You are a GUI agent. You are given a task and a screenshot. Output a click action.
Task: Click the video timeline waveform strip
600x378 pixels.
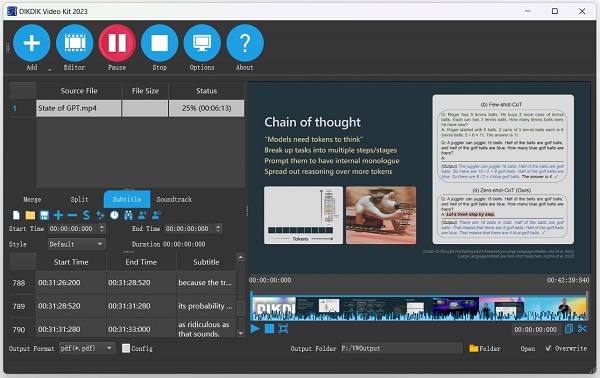coord(419,308)
